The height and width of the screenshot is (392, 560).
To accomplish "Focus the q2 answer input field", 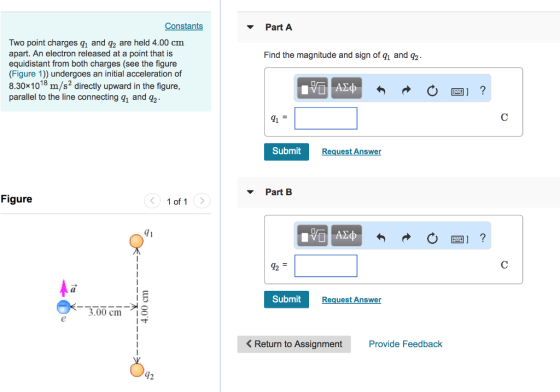I will [x=326, y=266].
